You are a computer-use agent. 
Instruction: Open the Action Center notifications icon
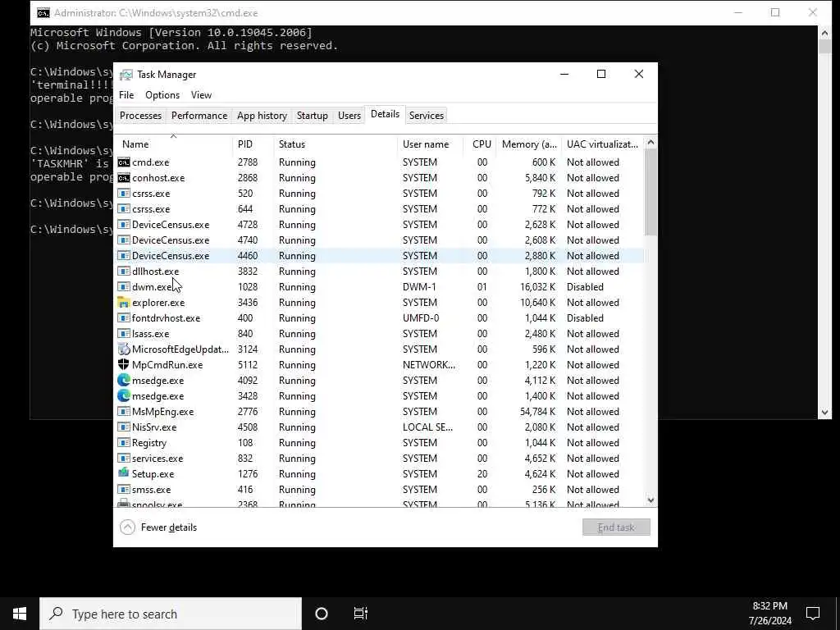[813, 614]
